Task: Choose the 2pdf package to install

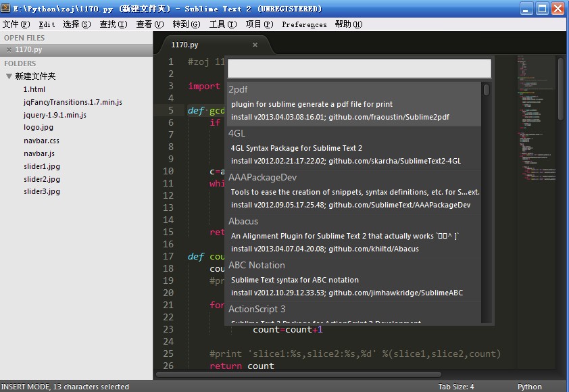Action: click(x=354, y=104)
